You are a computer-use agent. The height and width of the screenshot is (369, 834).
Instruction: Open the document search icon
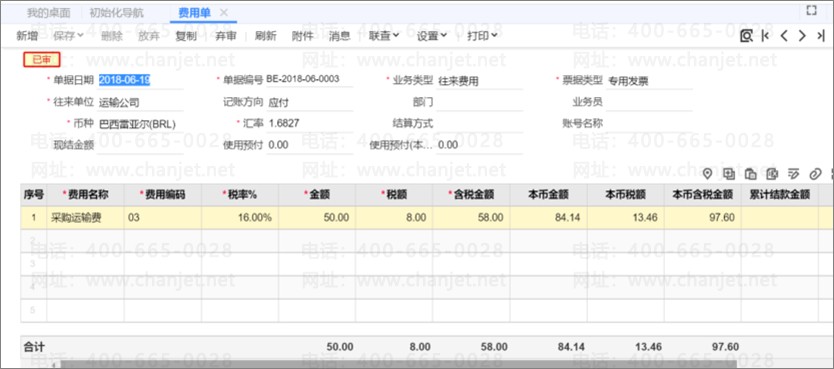click(746, 36)
